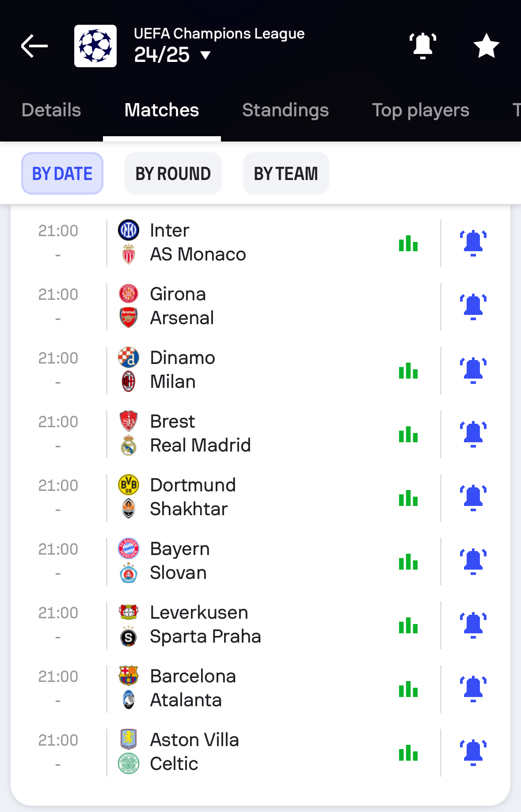Screen dimensions: 521x812
Task: Open stats icon for Dortmund vs Shakhtar
Action: (x=408, y=498)
